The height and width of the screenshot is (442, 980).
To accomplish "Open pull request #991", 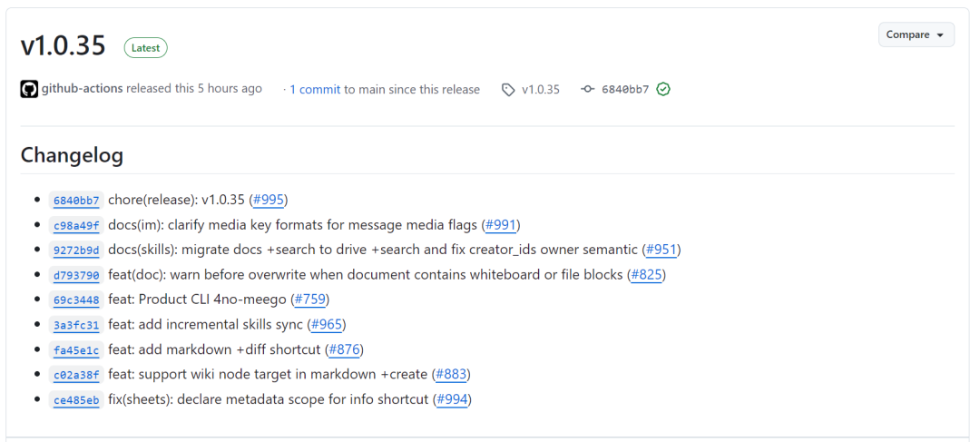I will 501,224.
